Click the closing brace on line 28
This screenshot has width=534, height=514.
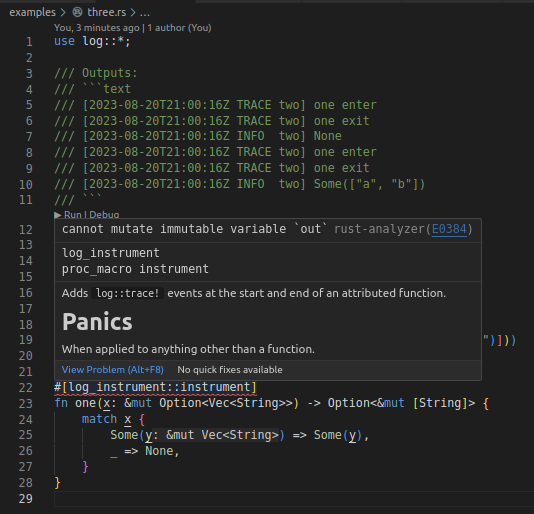click(57, 483)
